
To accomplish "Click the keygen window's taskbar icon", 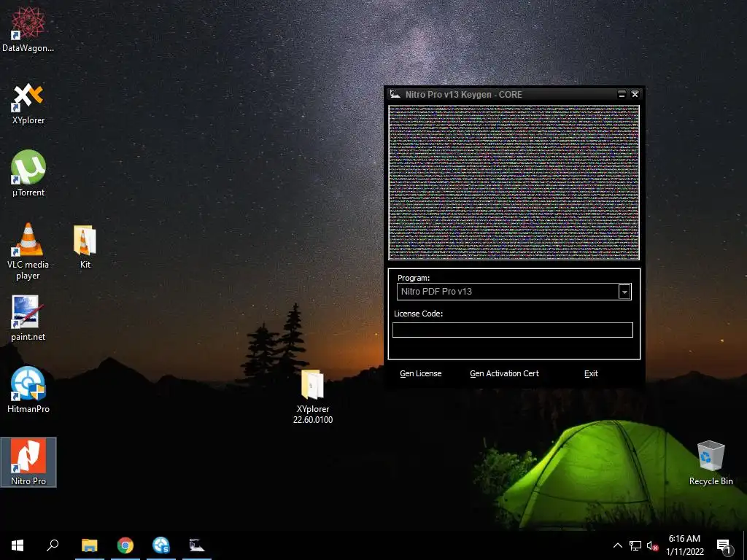I will coord(197,545).
